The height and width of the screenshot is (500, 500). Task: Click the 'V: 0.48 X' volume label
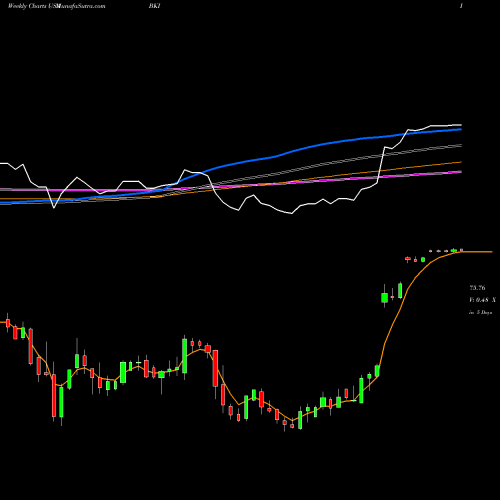point(482,300)
